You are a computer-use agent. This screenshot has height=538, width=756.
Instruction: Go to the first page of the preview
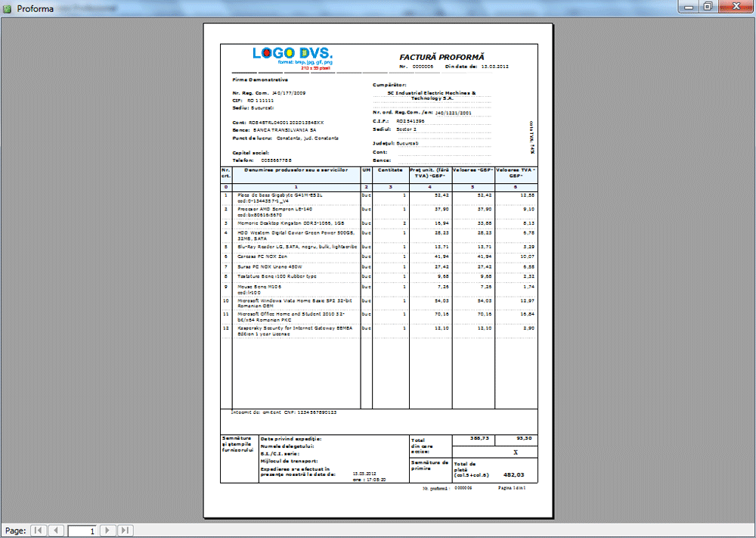(x=38, y=530)
